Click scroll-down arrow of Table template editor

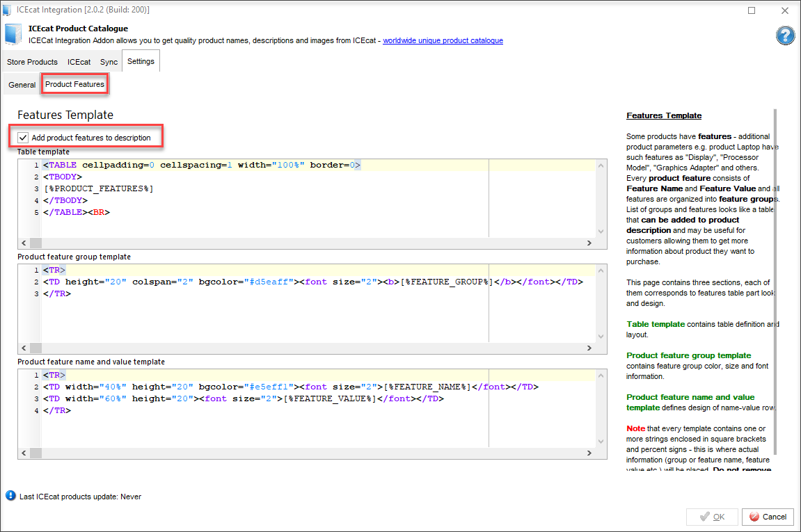pos(601,232)
